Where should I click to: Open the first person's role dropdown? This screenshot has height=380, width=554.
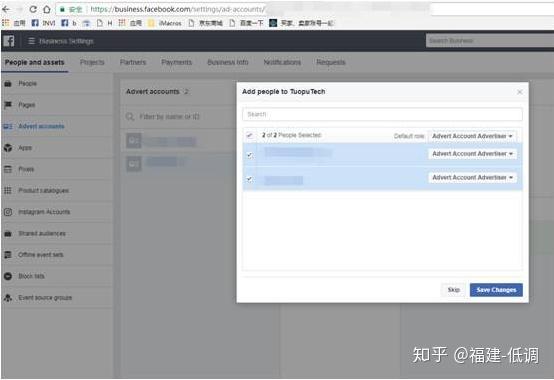tap(472, 154)
